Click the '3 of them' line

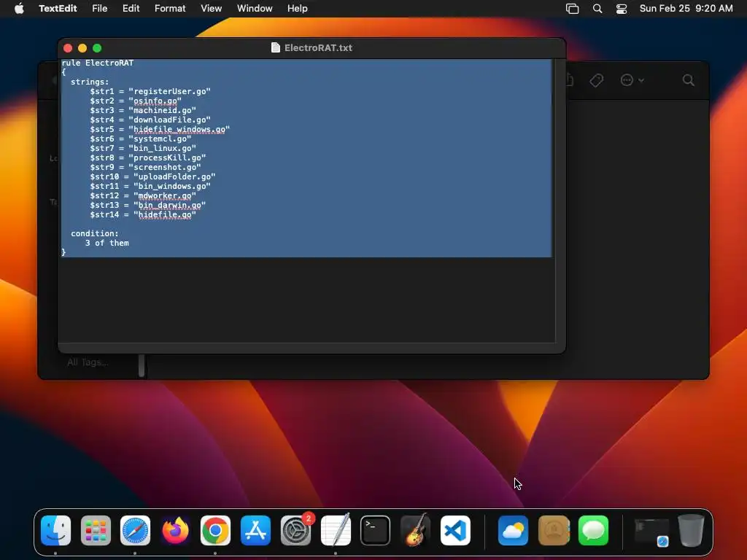(x=107, y=243)
